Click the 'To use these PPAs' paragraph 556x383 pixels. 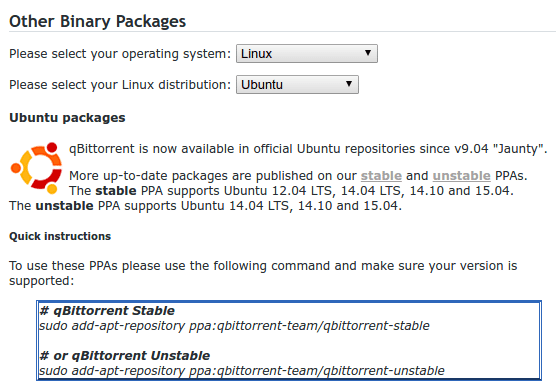tap(263, 273)
